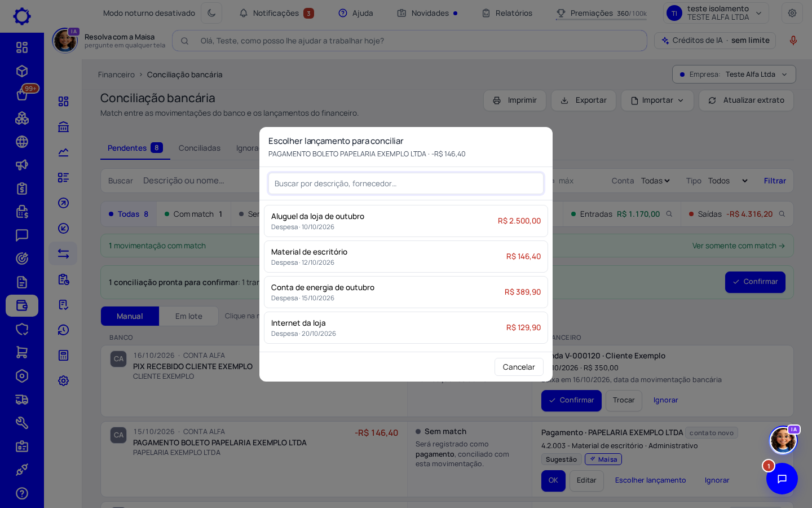Select Internet da loja entry
This screenshot has height=508, width=812.
pyautogui.click(x=406, y=327)
